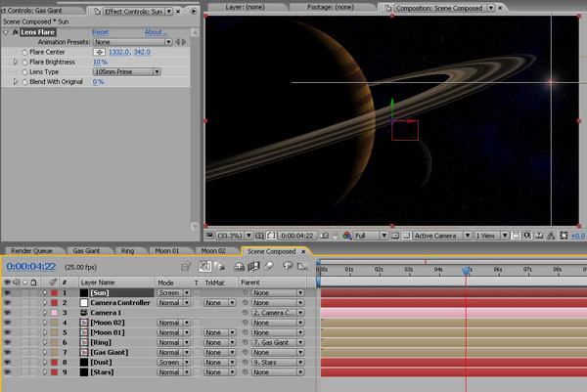This screenshot has height=392, width=587.
Task: Click the show channel RGB icon
Action: tap(348, 236)
